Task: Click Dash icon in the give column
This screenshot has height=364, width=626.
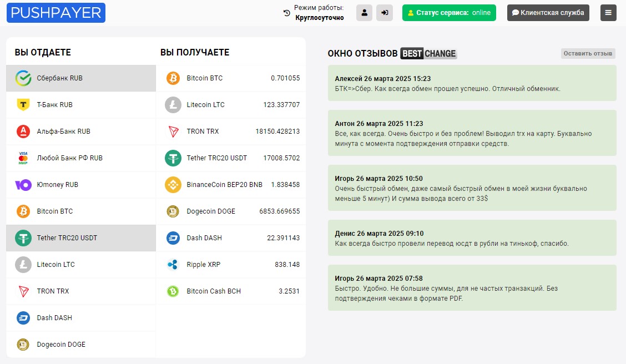Action: (x=23, y=318)
